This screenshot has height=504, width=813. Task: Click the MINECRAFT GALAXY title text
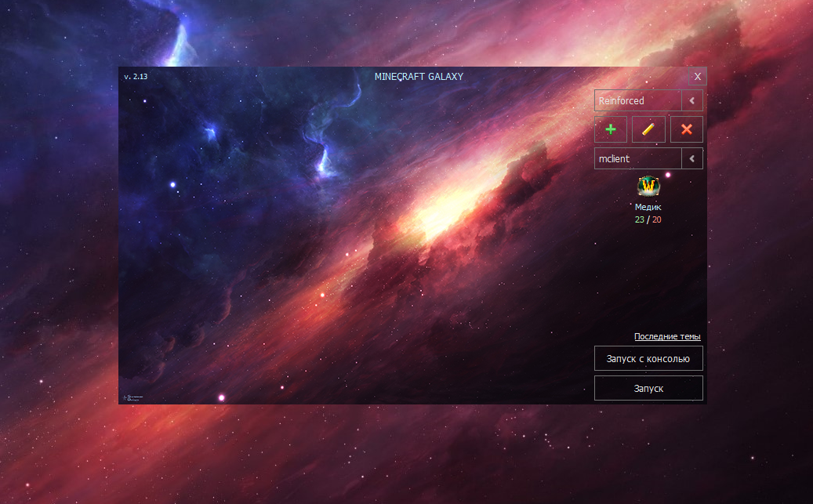pyautogui.click(x=419, y=77)
